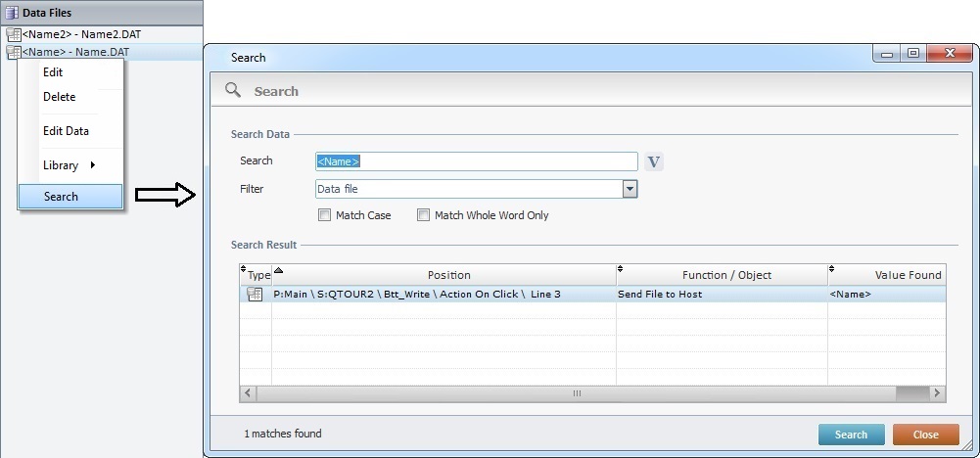The width and height of the screenshot is (980, 458).
Task: Select the Send File to Host result row
Action: point(659,294)
